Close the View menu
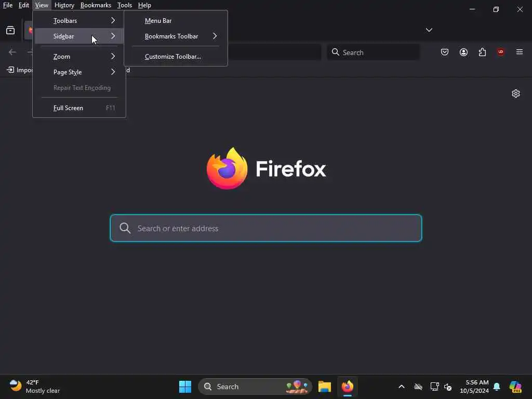Screen dimensions: 532x399 coord(42,5)
